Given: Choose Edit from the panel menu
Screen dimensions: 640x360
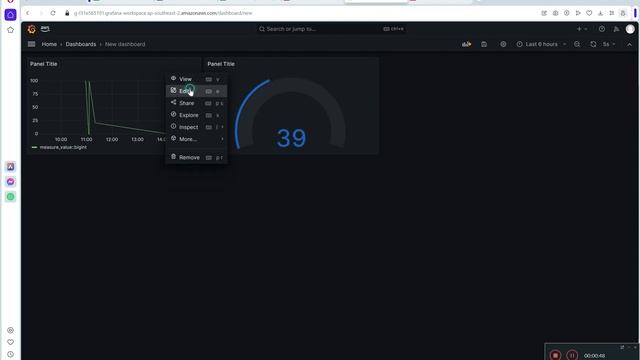Looking at the screenshot, I should 197,91.
